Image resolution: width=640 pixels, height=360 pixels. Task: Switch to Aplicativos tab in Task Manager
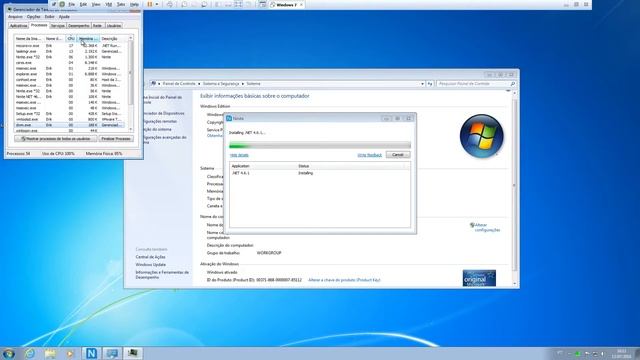(18, 26)
